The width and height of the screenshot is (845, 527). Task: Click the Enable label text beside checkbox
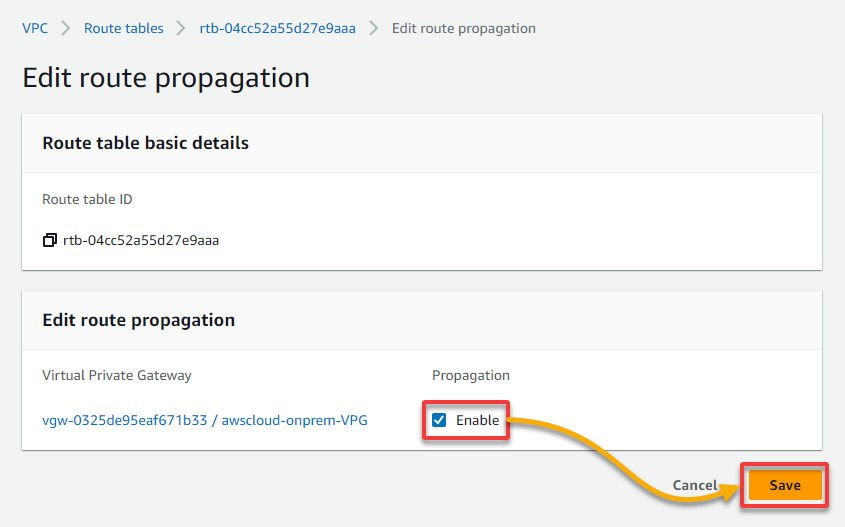(477, 420)
